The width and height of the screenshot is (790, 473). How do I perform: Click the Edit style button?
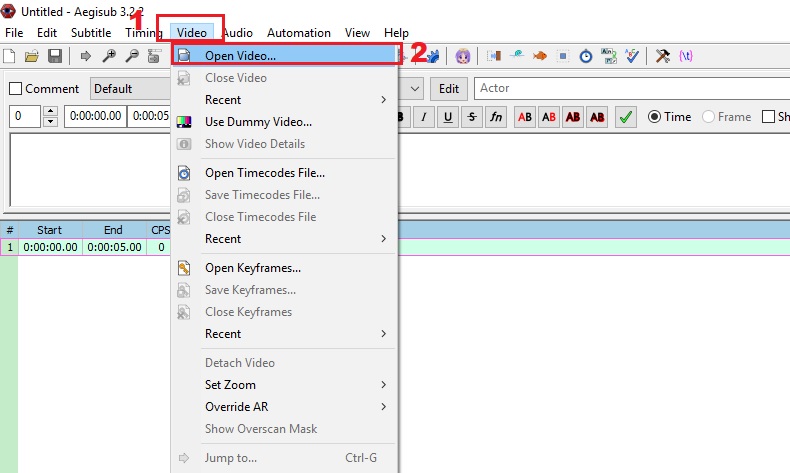pyautogui.click(x=449, y=89)
